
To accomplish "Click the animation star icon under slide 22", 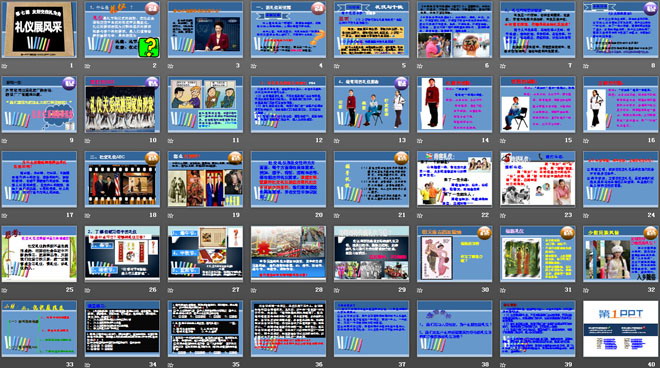I will pyautogui.click(x=420, y=215).
